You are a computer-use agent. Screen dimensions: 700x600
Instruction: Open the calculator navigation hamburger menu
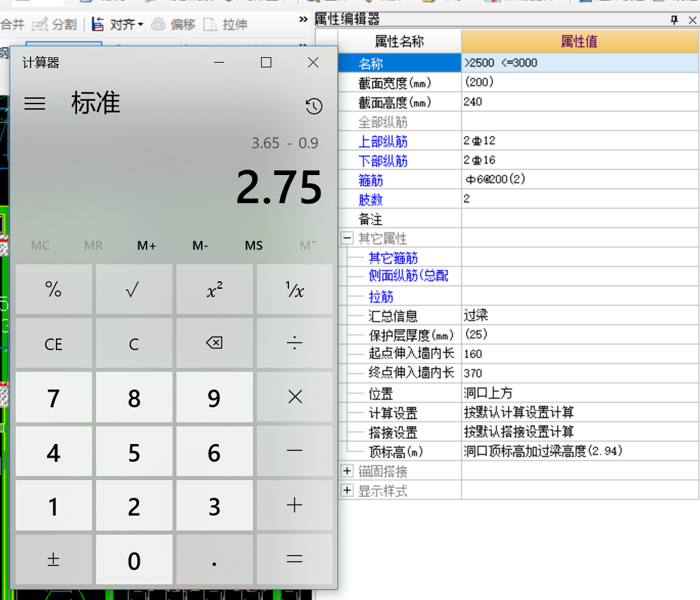pyautogui.click(x=34, y=104)
